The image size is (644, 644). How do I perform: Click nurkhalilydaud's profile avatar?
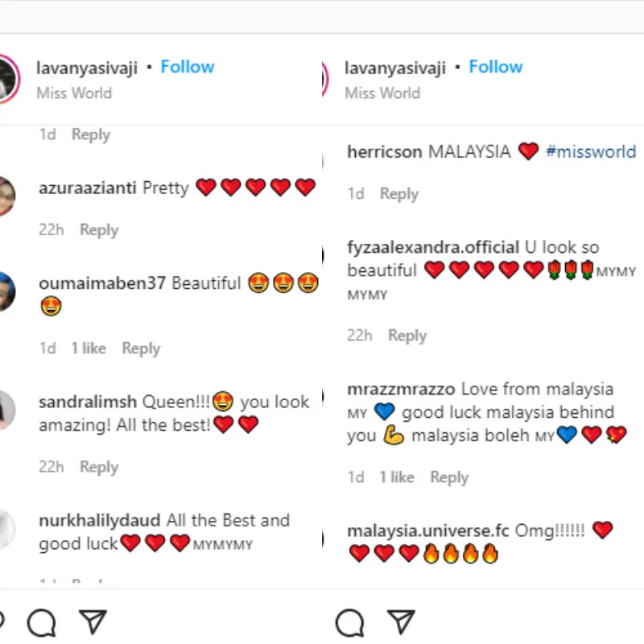(x=6, y=529)
